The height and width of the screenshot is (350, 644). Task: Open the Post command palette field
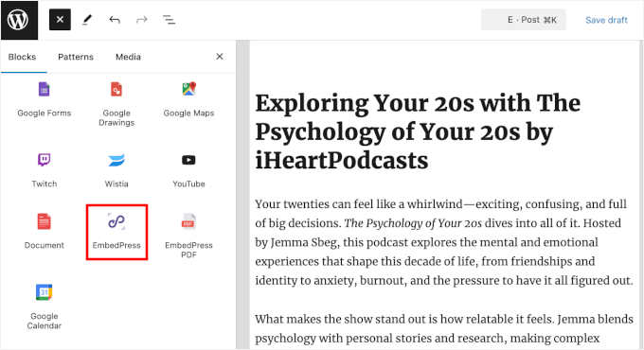point(523,20)
